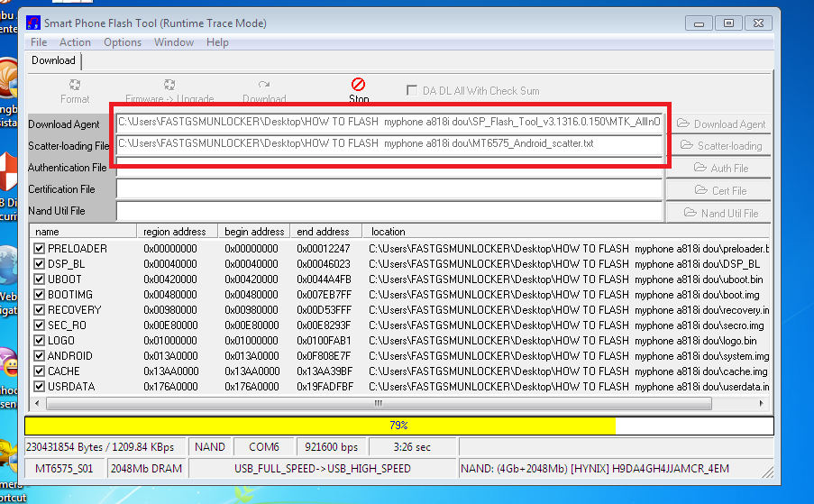Click the 2048Mb DRAM status entry
This screenshot has height=504, width=814.
(146, 469)
